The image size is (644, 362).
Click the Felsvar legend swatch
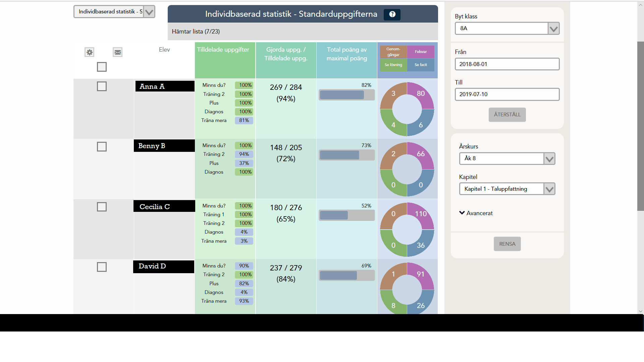[421, 52]
